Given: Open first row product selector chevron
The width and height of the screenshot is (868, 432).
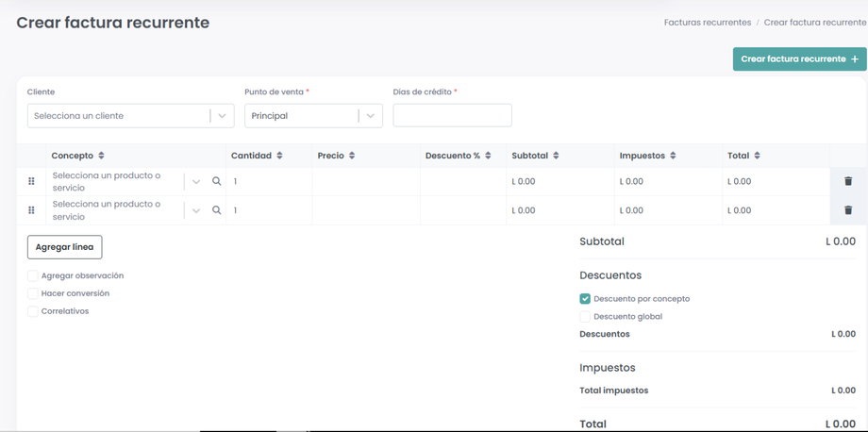Looking at the screenshot, I should (196, 181).
